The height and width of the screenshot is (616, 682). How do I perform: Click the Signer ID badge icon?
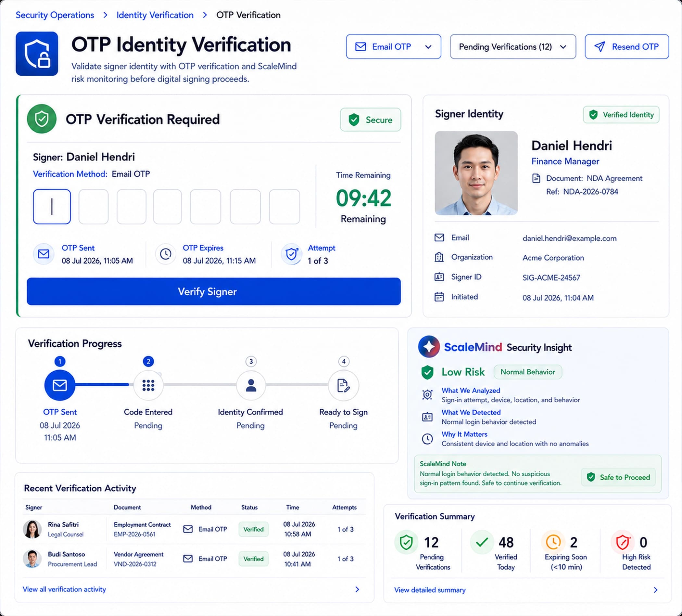point(439,277)
